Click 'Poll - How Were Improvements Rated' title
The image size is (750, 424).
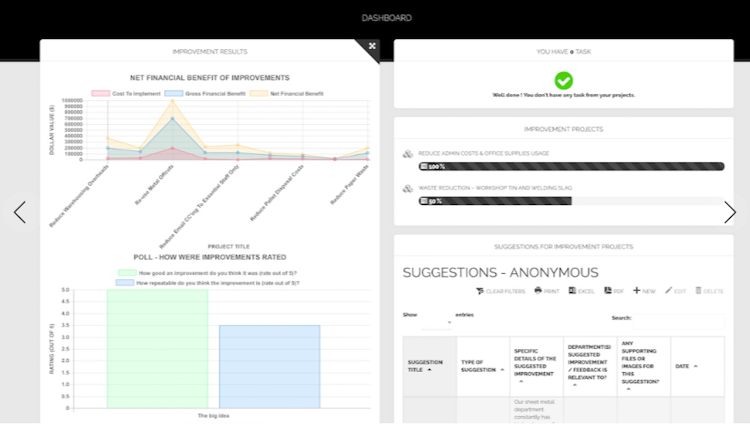click(210, 257)
